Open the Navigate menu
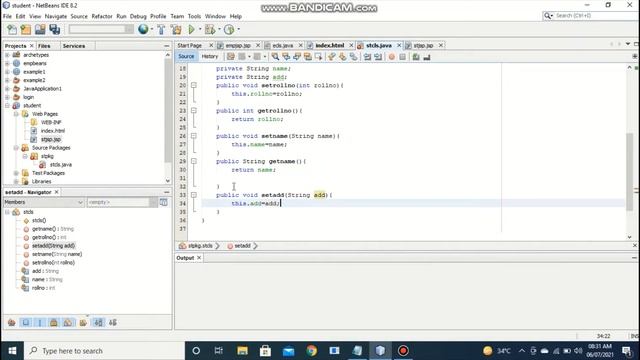640x360 pixels. [56, 16]
